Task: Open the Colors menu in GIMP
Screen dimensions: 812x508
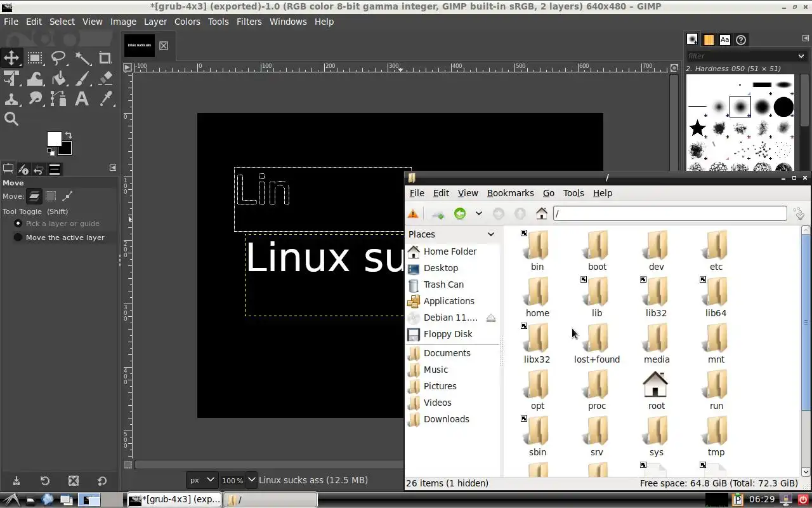Action: pyautogui.click(x=187, y=22)
